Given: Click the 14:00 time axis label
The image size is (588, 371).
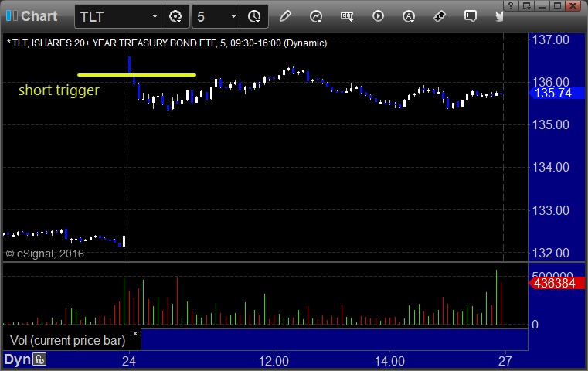Looking at the screenshot, I should 389,361.
